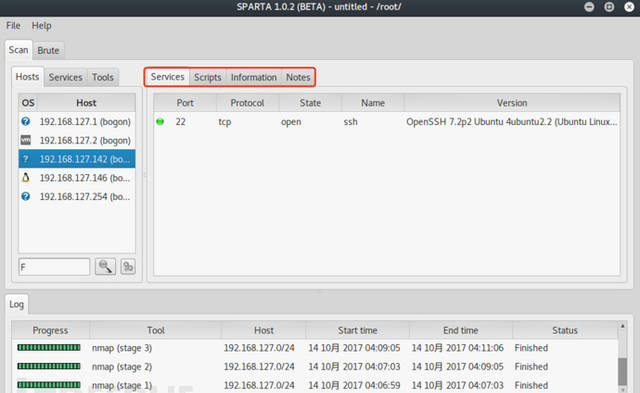Sort by Host column header
Viewport: 640px width, 393px height.
click(x=86, y=103)
